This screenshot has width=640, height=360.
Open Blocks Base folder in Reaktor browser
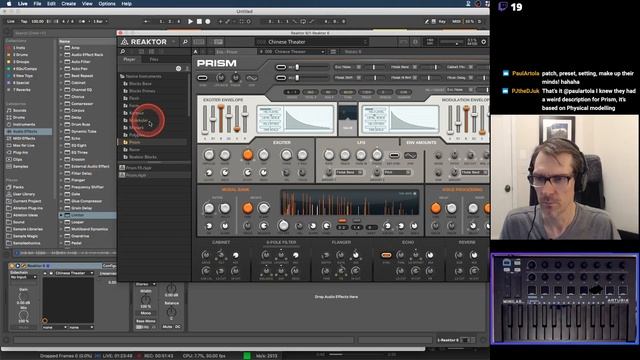[x=140, y=84]
